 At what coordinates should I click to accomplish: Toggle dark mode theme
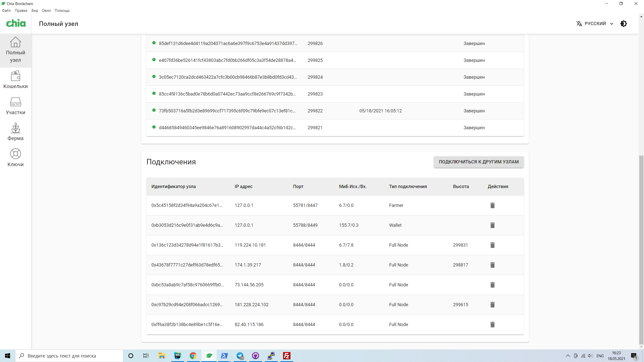pos(623,24)
